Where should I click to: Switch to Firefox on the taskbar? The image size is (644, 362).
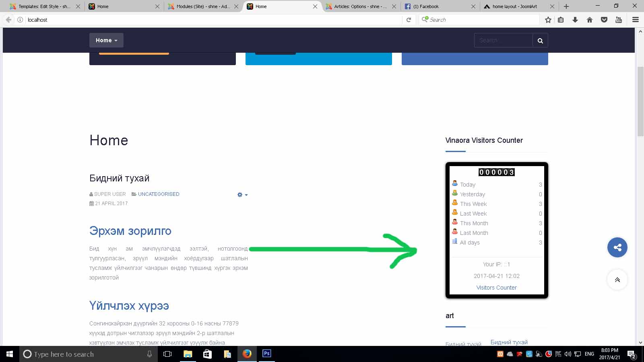coord(247,354)
